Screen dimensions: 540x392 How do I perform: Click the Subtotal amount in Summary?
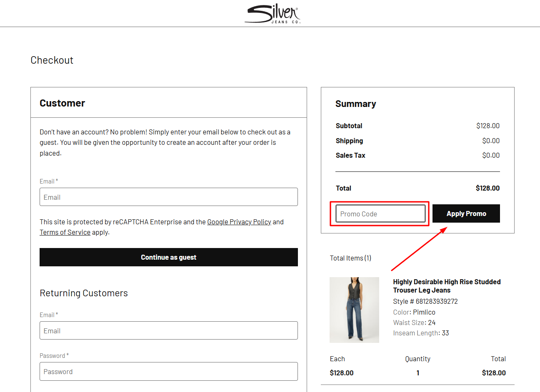click(487, 126)
